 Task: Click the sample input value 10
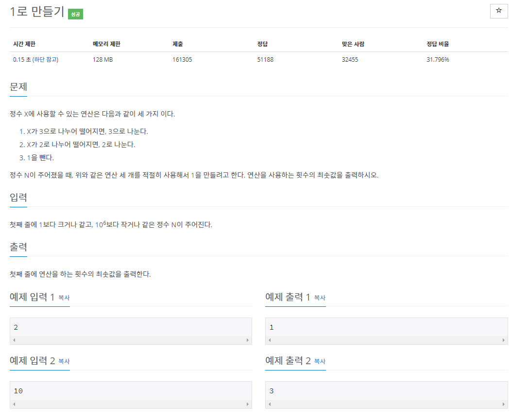[x=18, y=391]
